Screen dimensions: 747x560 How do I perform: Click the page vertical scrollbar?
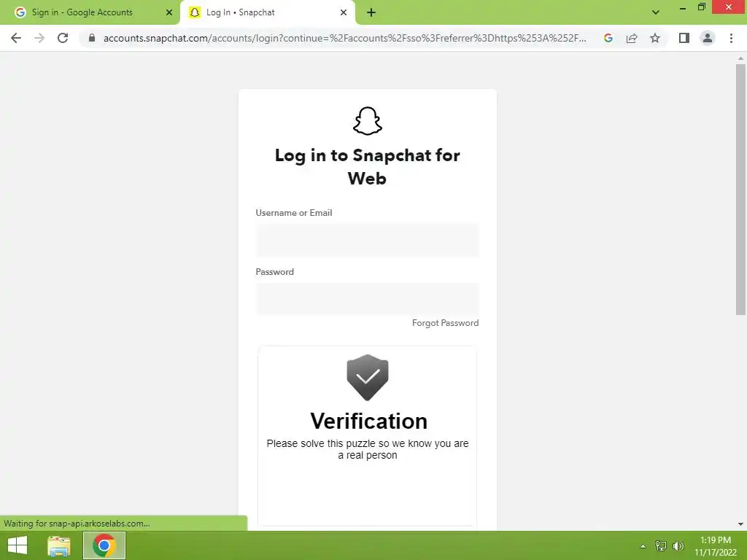tap(740, 190)
